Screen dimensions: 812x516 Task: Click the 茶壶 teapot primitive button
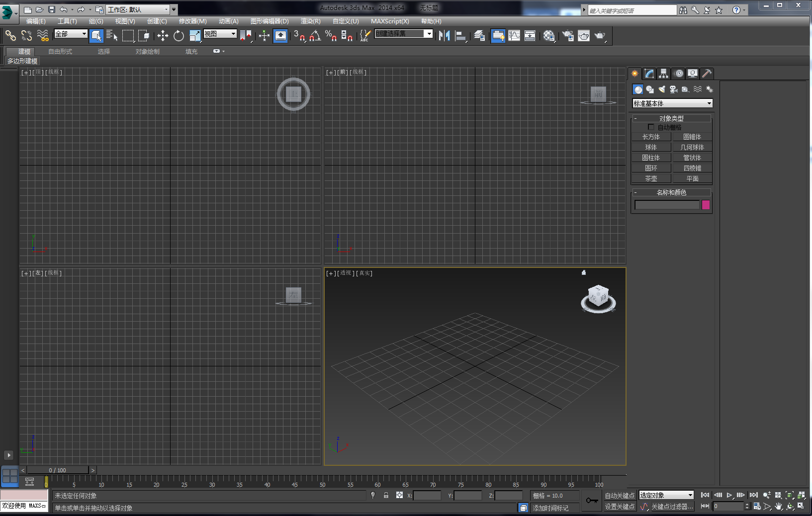point(651,178)
